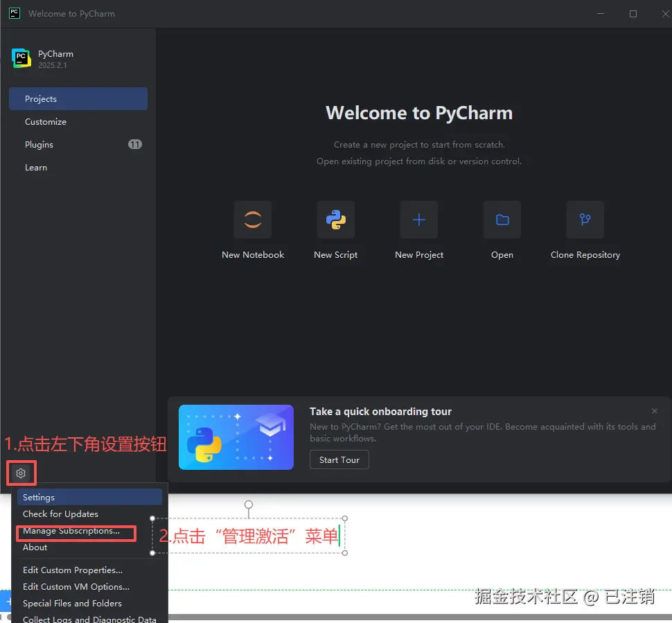The width and height of the screenshot is (672, 623).
Task: Choose Settings from the gear menu
Action: [x=89, y=497]
